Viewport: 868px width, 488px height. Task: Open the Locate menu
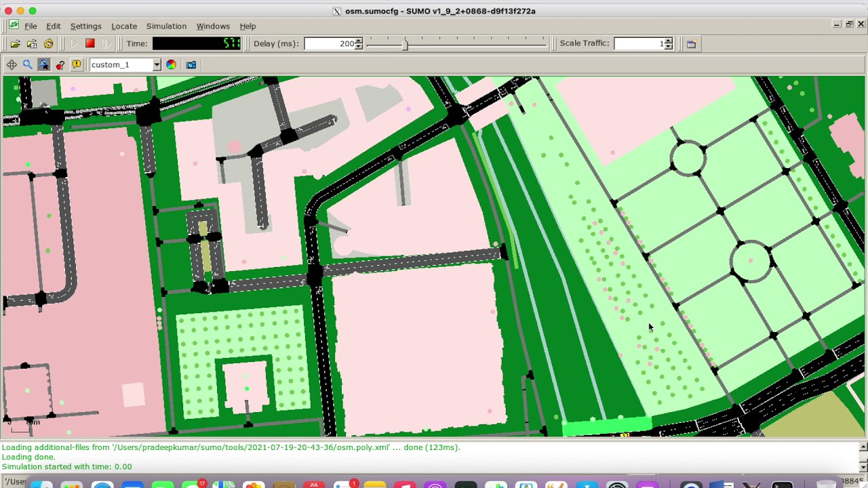point(124,26)
